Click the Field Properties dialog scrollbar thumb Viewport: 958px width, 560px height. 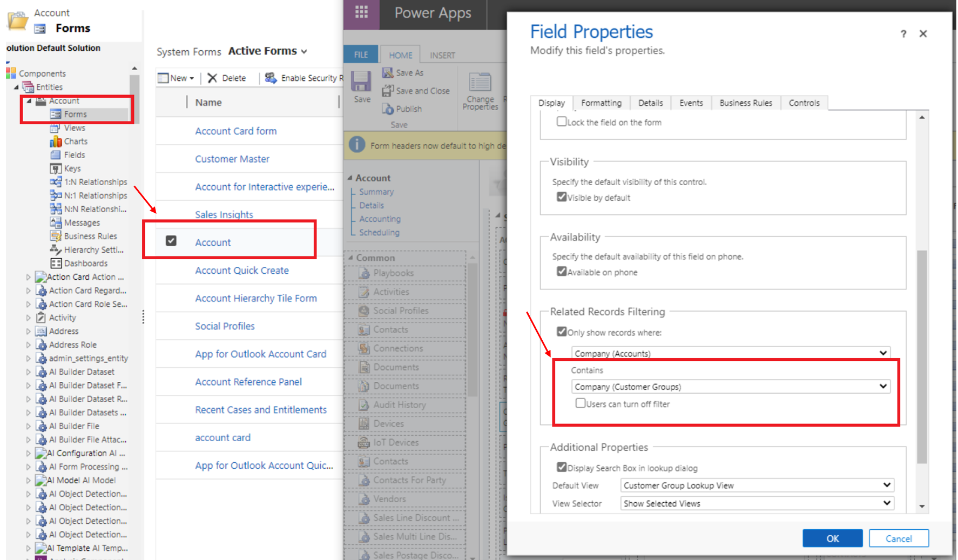(x=922, y=356)
